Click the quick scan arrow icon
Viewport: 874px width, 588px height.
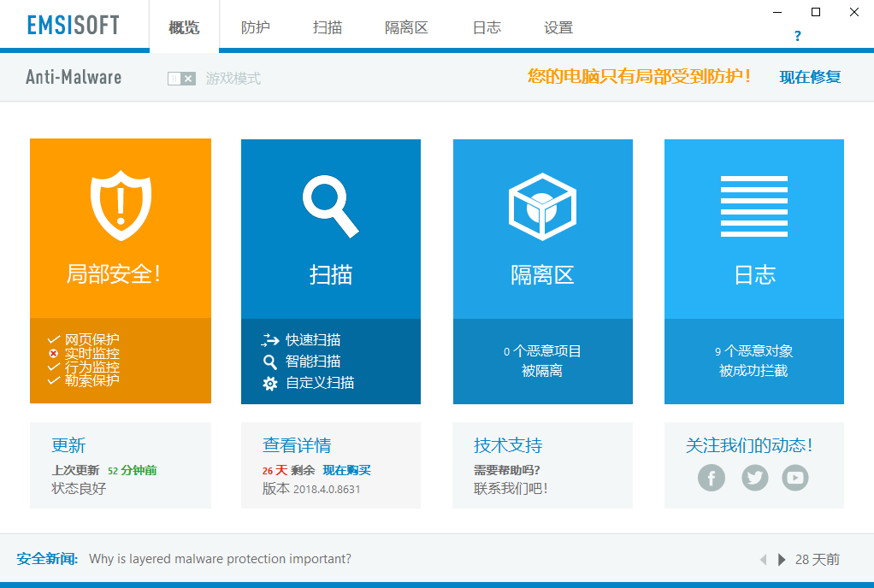[x=269, y=339]
